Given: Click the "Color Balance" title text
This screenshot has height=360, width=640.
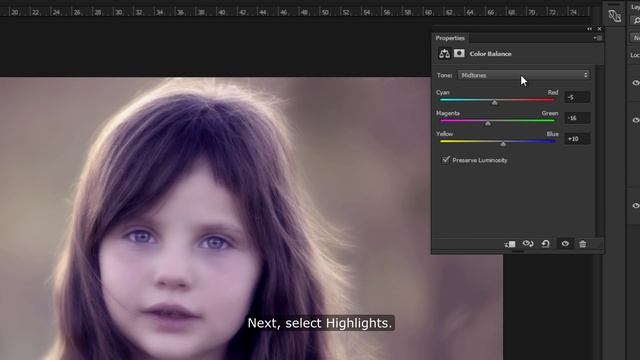Looking at the screenshot, I should pyautogui.click(x=490, y=54).
